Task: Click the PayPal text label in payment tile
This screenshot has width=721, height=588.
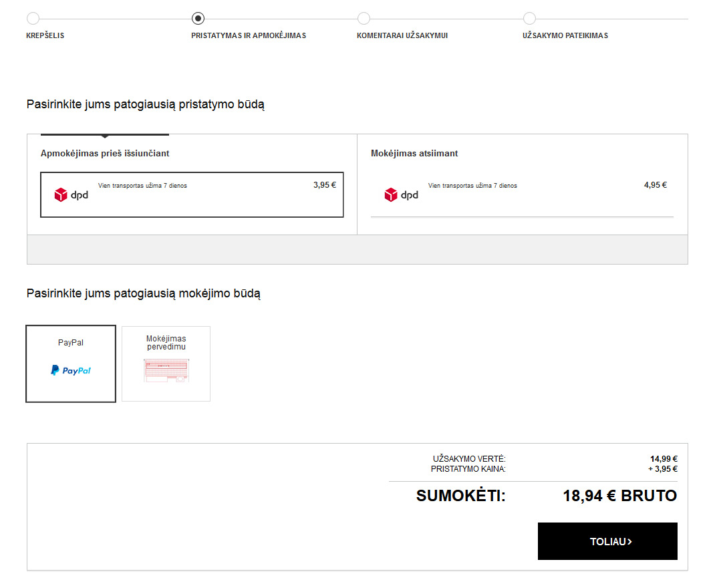Action: (x=71, y=343)
